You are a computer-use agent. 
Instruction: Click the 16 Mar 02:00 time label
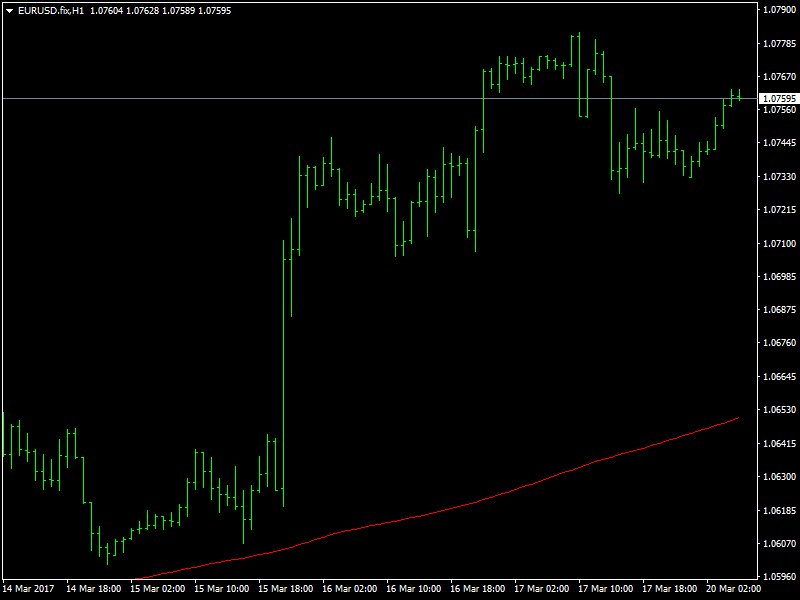[349, 589]
